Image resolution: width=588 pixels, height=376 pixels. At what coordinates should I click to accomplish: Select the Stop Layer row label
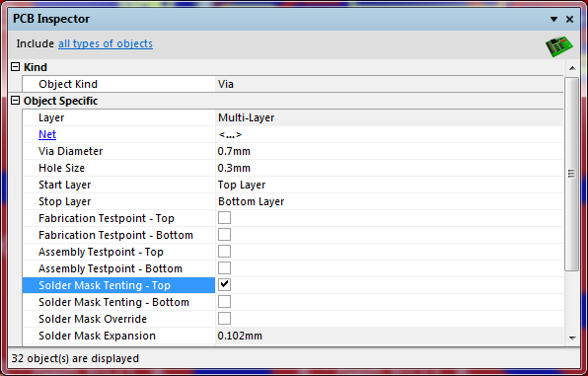click(118, 201)
